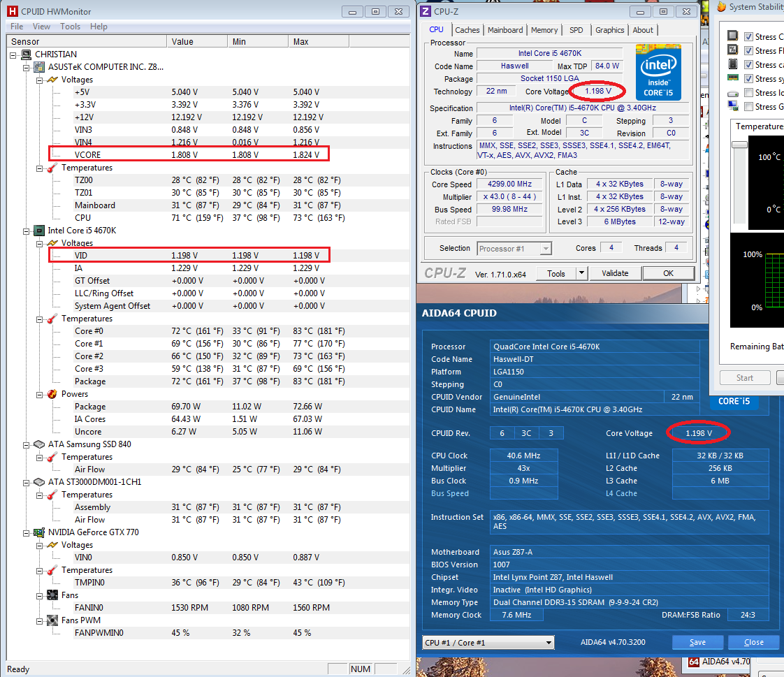Click the CPU-Z Validate button
The height and width of the screenshot is (677, 784).
(615, 273)
